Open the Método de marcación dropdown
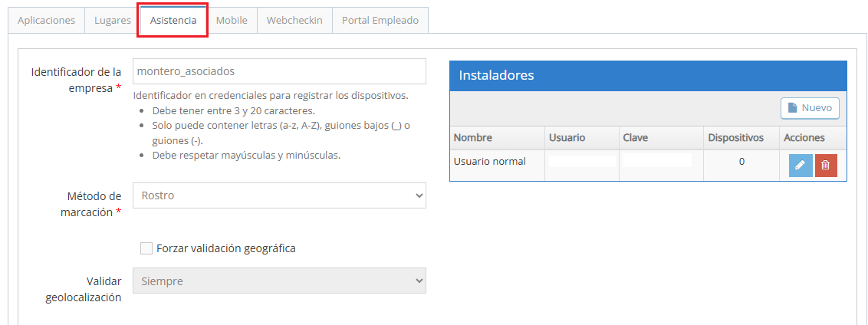Viewport: 868px width, 325px height. tap(279, 195)
